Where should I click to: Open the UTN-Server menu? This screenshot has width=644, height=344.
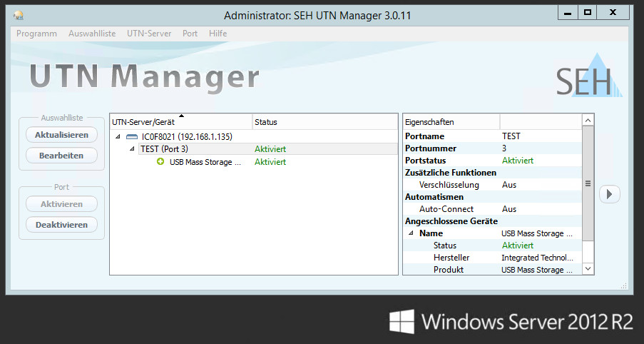tap(149, 34)
